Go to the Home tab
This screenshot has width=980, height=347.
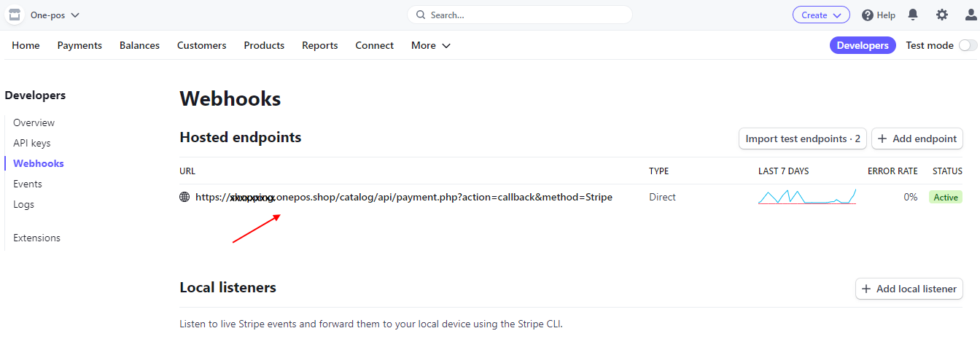pyautogui.click(x=26, y=45)
